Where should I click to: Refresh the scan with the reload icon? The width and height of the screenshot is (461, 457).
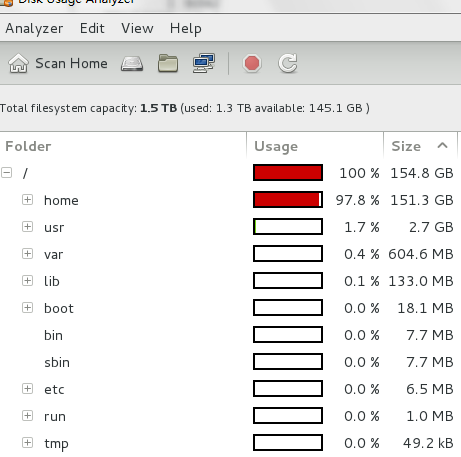click(288, 63)
